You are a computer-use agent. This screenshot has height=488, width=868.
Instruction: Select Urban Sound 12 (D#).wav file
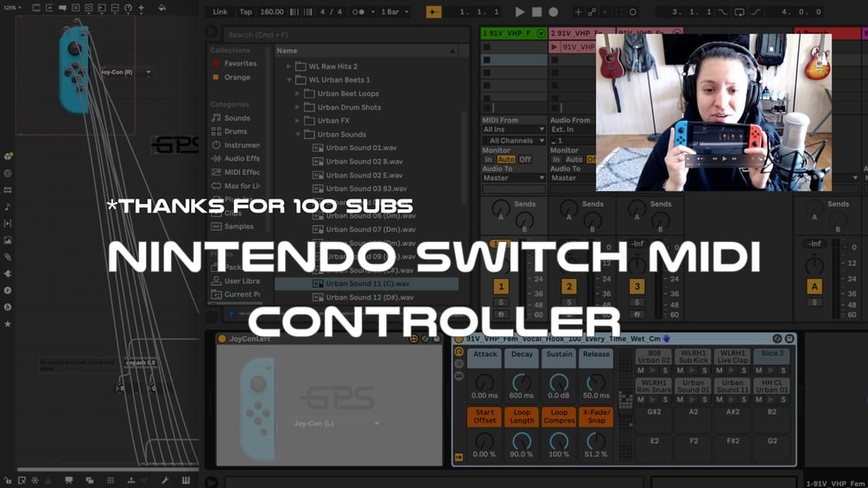tap(363, 298)
